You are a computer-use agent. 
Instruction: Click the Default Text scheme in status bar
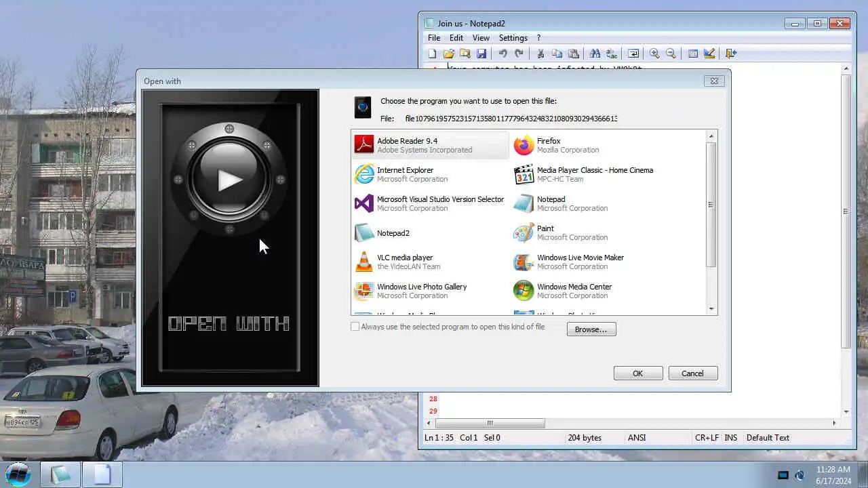pos(768,438)
